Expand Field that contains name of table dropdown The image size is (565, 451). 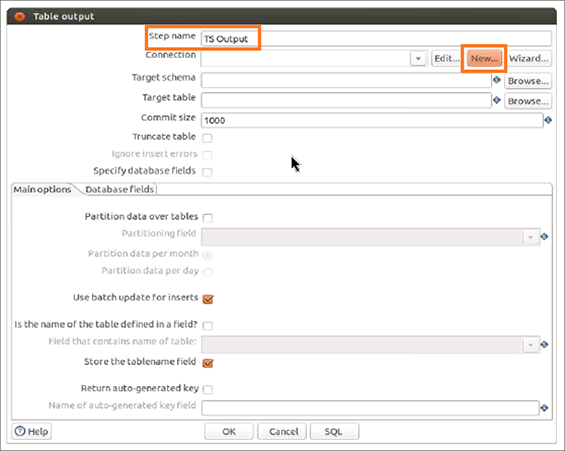[x=530, y=345]
